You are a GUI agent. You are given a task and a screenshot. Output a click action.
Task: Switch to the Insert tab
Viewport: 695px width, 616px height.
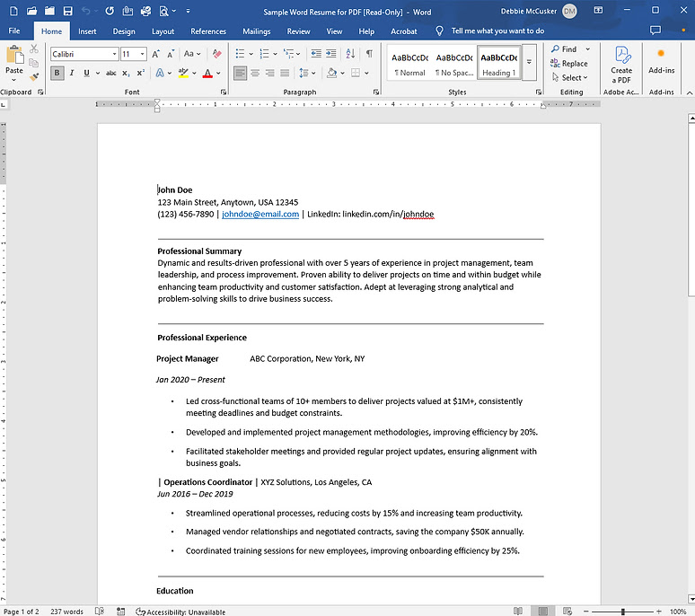87,31
